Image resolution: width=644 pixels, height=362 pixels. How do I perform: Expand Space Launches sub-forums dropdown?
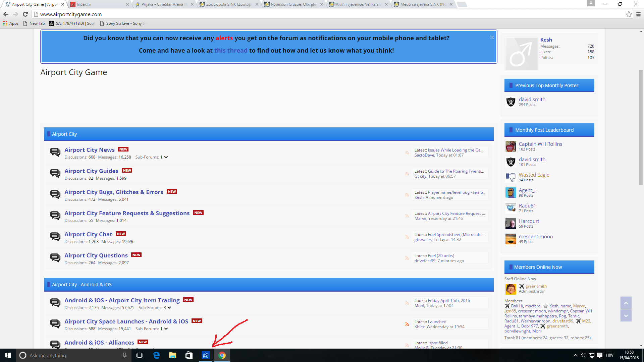166,329
